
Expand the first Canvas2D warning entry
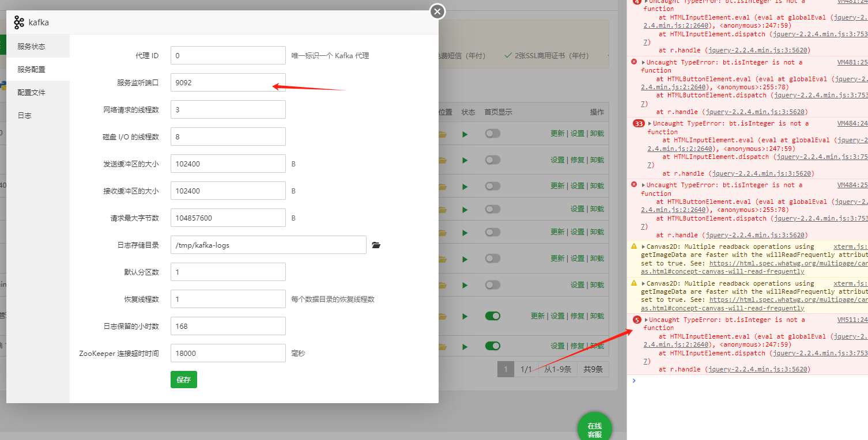(644, 246)
